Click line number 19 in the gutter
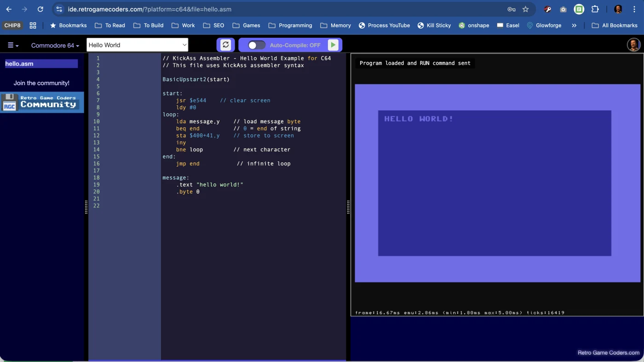 pyautogui.click(x=97, y=184)
